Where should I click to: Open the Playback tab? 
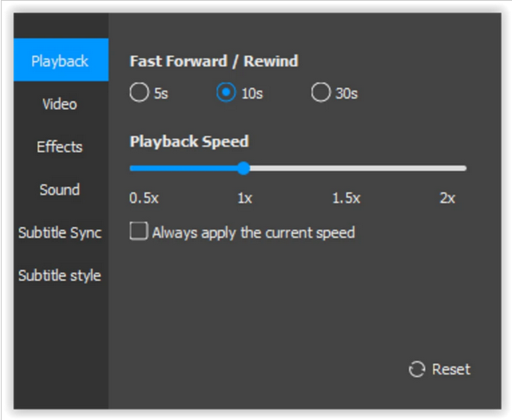click(x=61, y=59)
